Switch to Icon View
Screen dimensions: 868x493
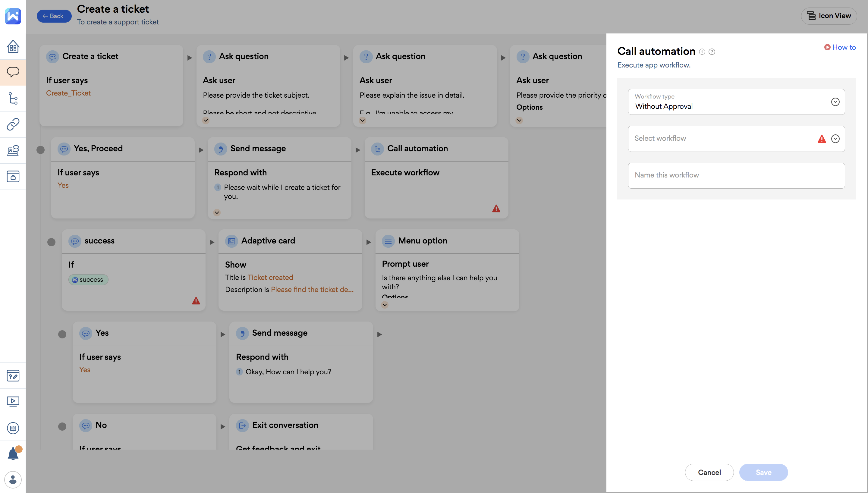829,16
